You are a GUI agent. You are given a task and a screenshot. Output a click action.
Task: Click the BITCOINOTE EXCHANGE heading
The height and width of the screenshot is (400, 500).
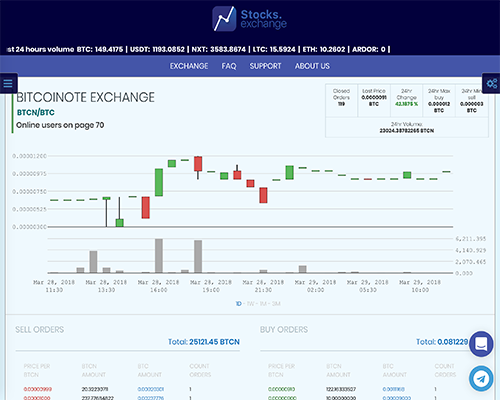(85, 97)
